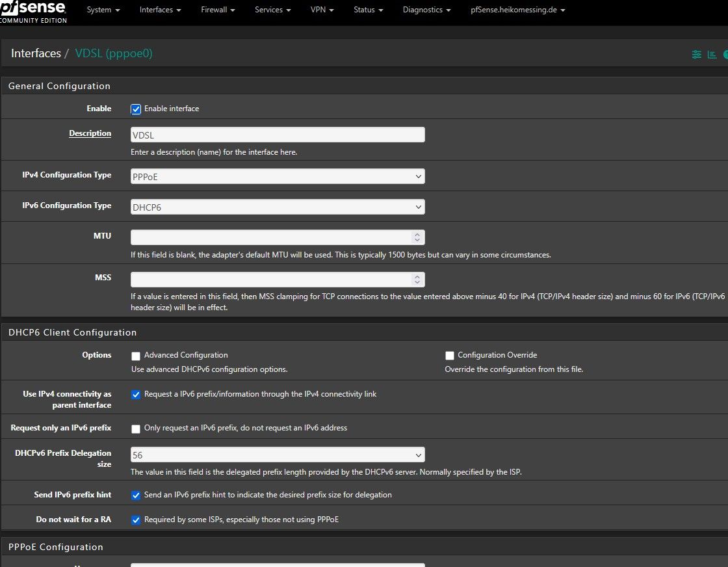Open the Status menu

tap(368, 10)
